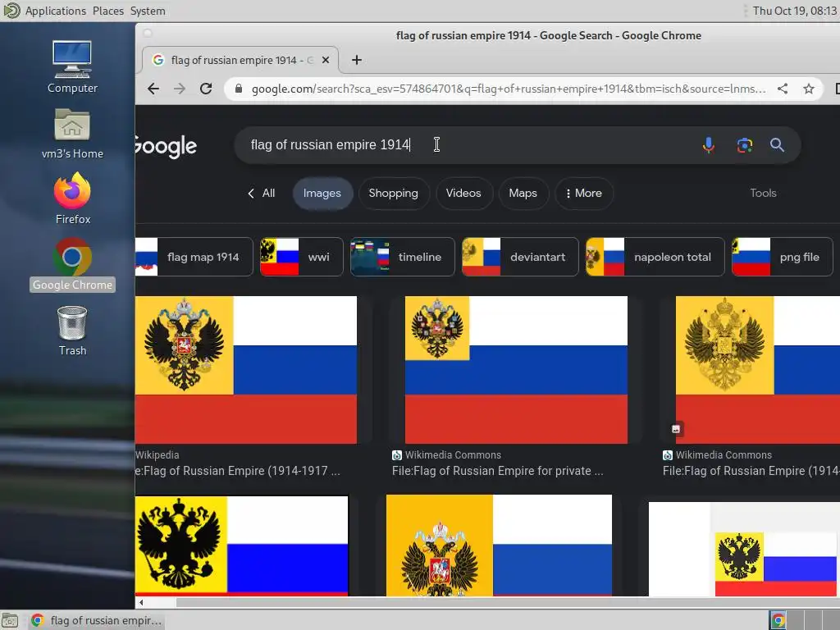Click the date and time in top panel
The width and height of the screenshot is (840, 630).
pos(795,11)
